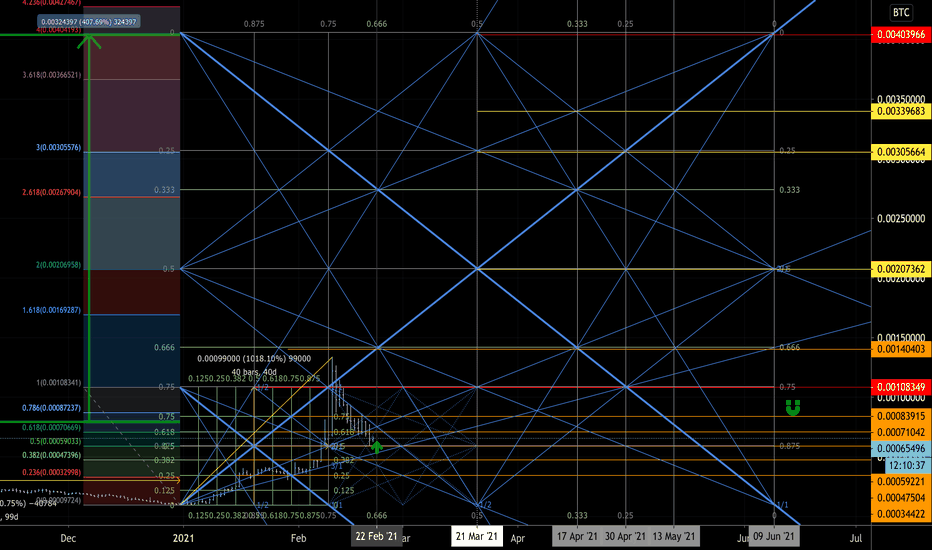The width and height of the screenshot is (932, 550).
Task: Select the 09 Jun '21 date marker
Action: pos(773,536)
